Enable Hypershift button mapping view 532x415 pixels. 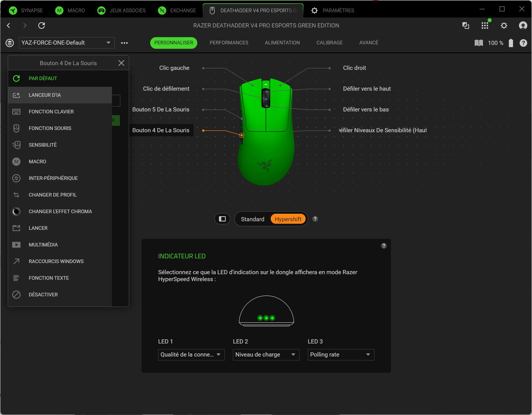coord(288,219)
